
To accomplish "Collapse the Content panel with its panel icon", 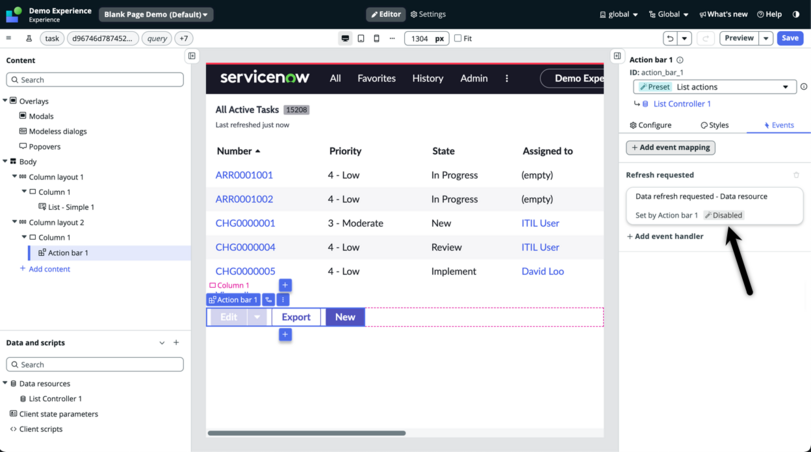I will (192, 56).
